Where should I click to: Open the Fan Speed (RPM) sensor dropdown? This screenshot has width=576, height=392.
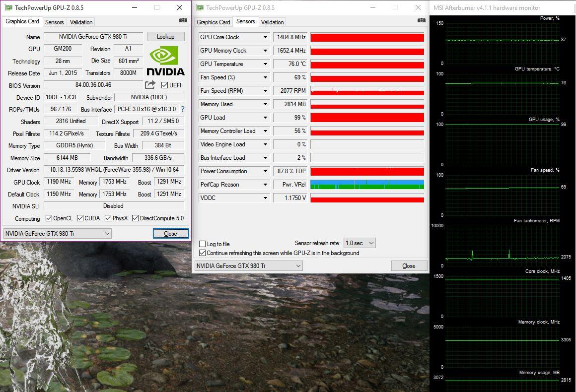tap(265, 91)
